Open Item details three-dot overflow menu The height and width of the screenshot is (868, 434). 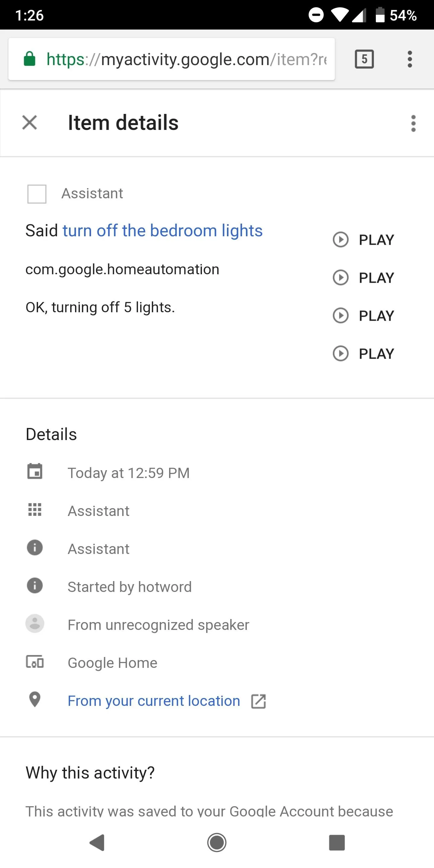[x=414, y=123]
